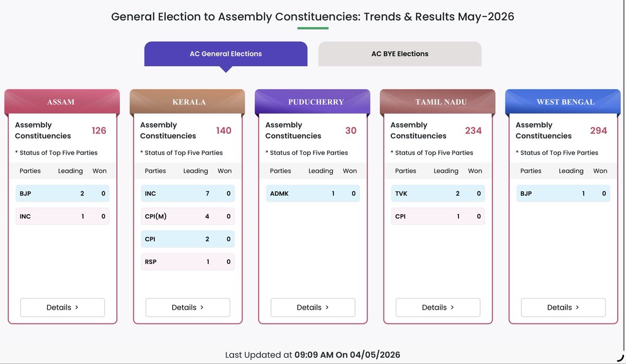This screenshot has height=364, width=626.
Task: Click Assam's 126 constituencies count
Action: (x=99, y=130)
